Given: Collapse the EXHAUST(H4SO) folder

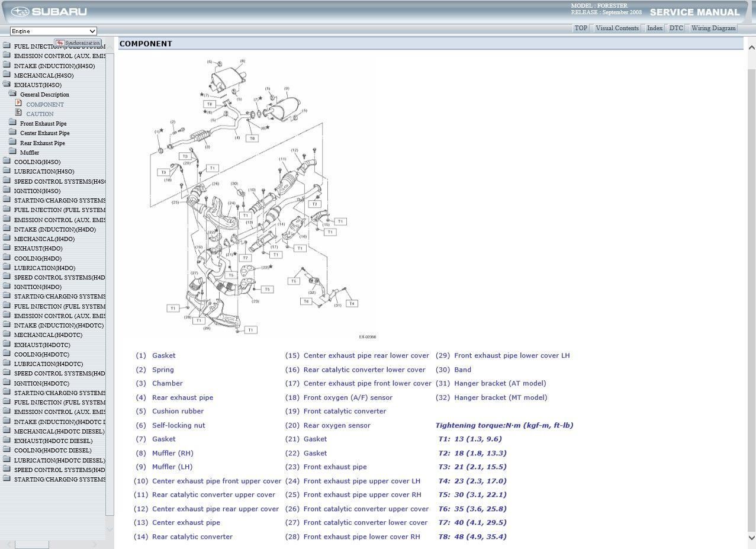Looking at the screenshot, I should 7,84.
